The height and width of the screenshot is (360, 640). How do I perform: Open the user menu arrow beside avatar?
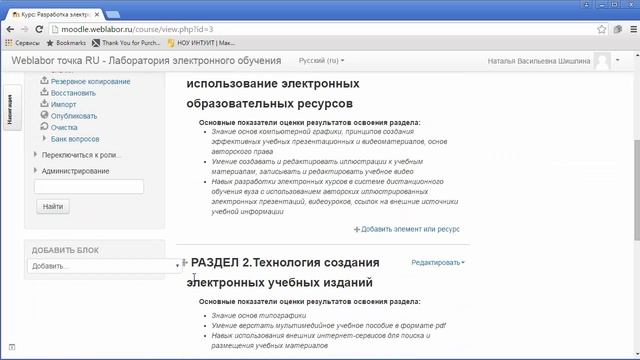[x=618, y=60]
